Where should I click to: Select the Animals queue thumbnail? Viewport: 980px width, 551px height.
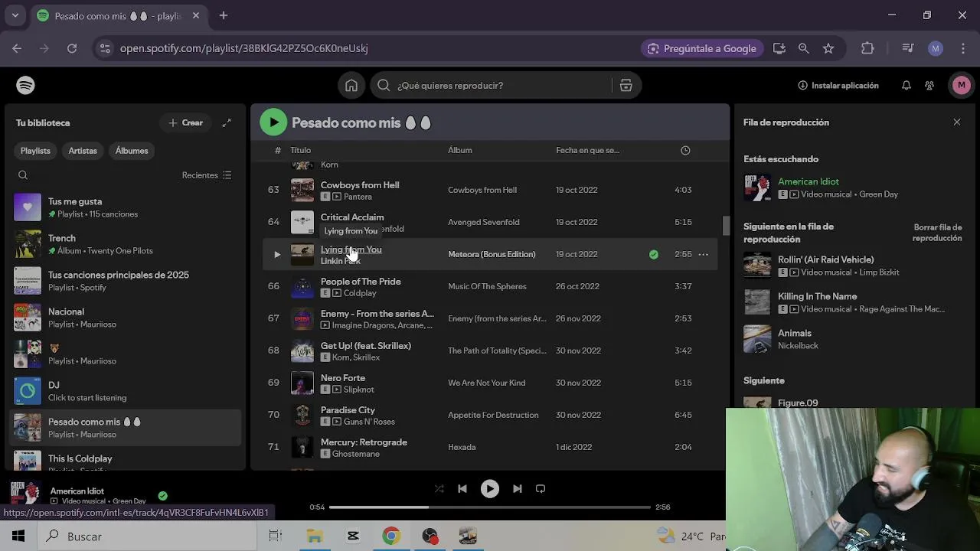tap(757, 339)
